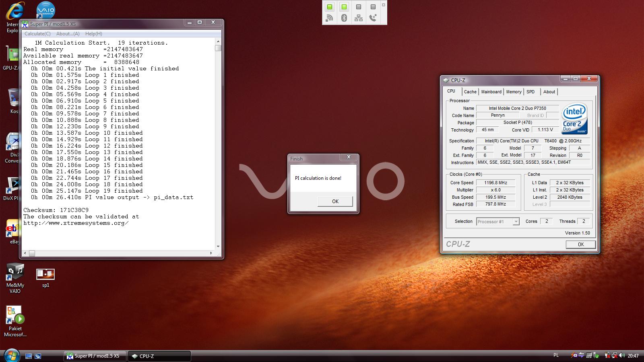This screenshot has width=644, height=362.
Task: Activate Super PI taskbar button
Action: pyautogui.click(x=95, y=356)
